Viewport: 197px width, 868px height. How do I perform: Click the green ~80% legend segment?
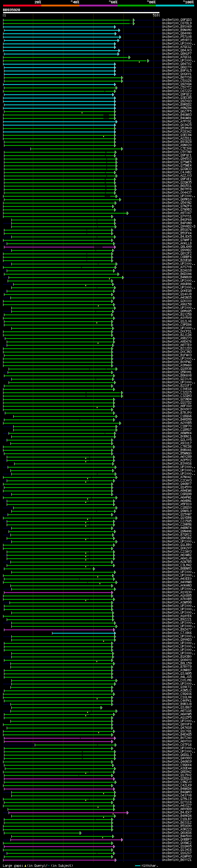[x=137, y=6]
